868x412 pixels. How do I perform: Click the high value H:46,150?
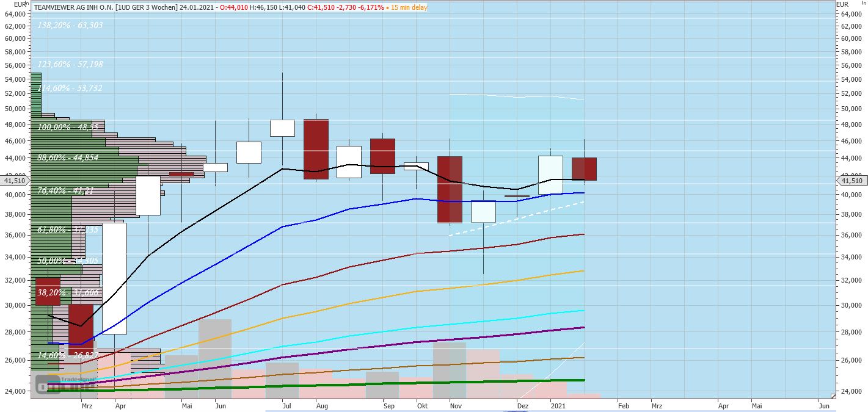point(263,7)
